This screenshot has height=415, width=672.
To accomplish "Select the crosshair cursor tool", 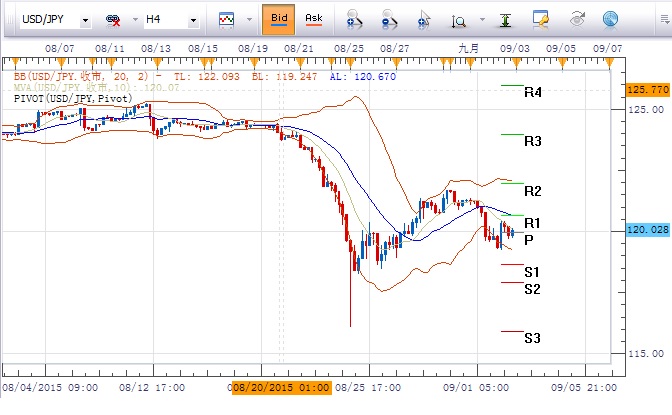I will [423, 20].
